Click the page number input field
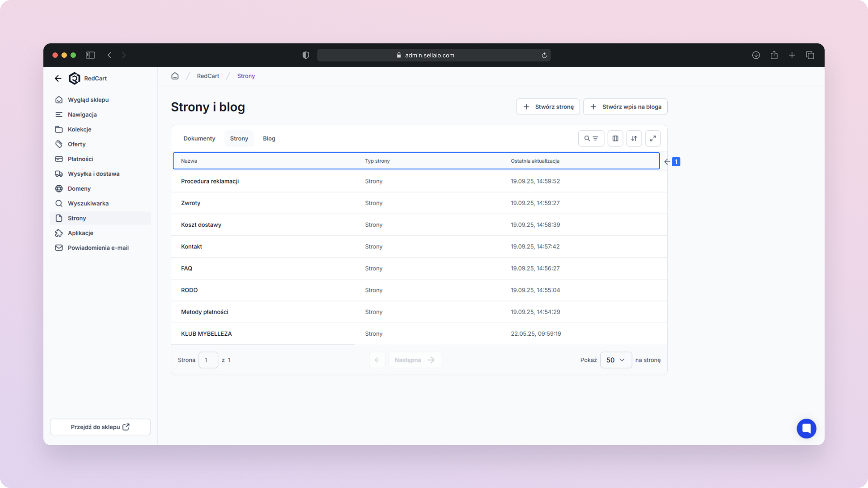 [208, 360]
